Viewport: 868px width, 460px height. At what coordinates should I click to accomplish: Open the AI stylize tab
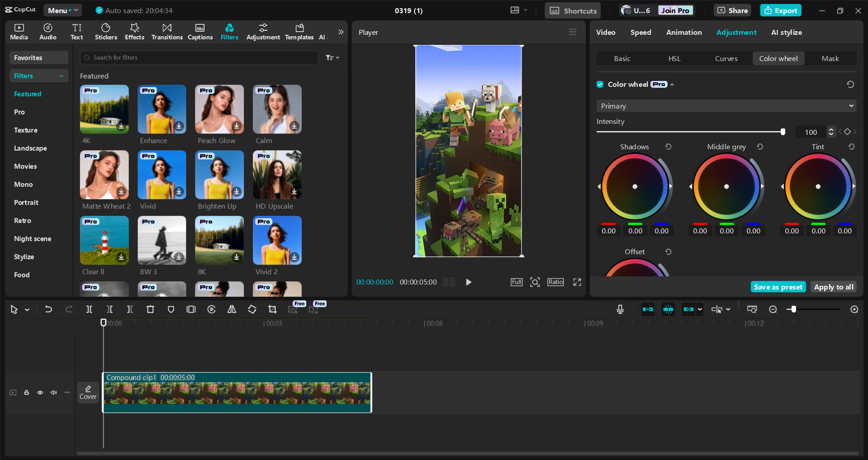point(786,32)
